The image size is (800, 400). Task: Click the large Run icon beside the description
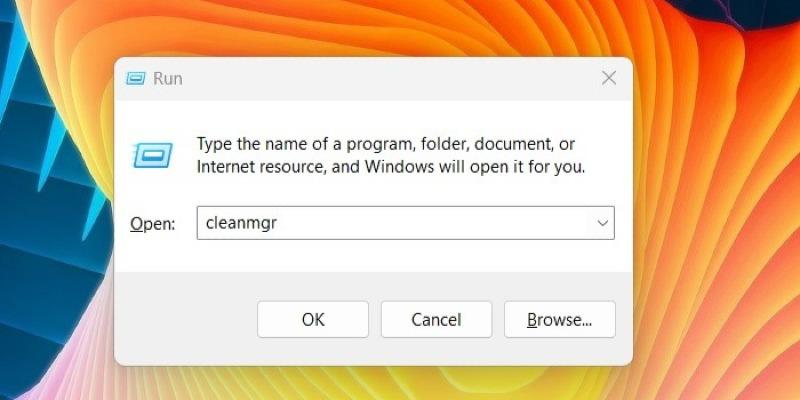pyautogui.click(x=153, y=156)
